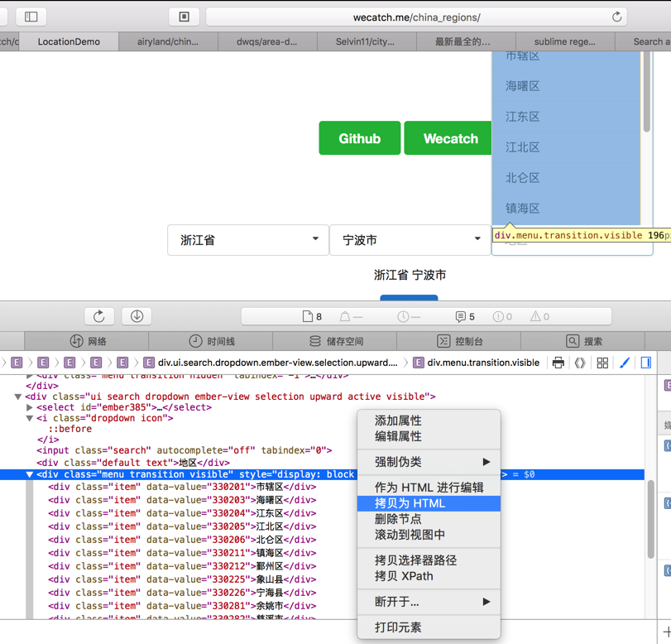
Task: Choose 添加属性 from context menu
Action: [x=429, y=421]
